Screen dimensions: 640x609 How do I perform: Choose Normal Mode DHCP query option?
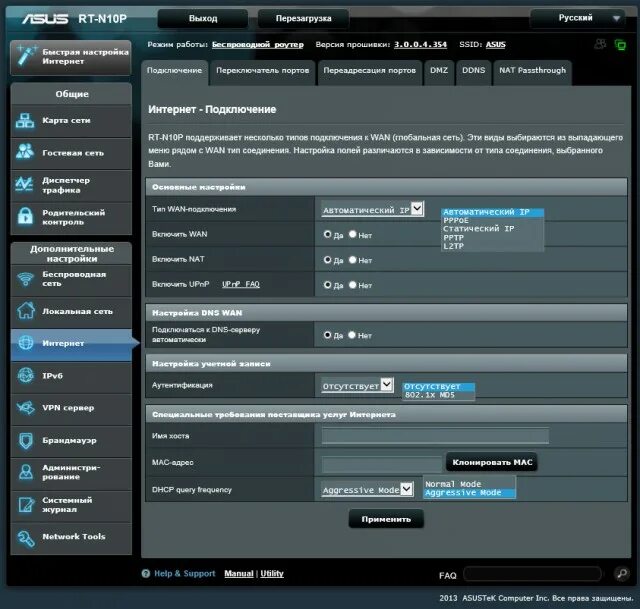[469, 484]
